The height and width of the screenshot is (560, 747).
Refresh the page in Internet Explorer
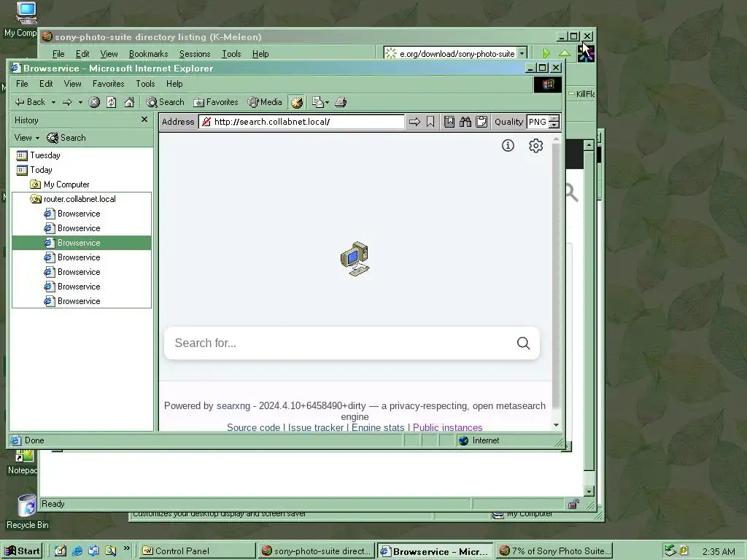point(112,102)
